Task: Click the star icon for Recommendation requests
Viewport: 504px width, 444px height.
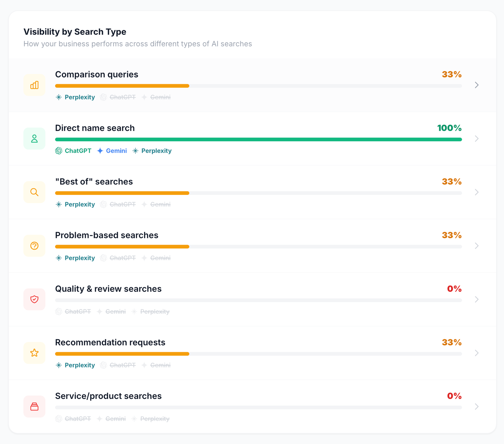Action: tap(34, 353)
